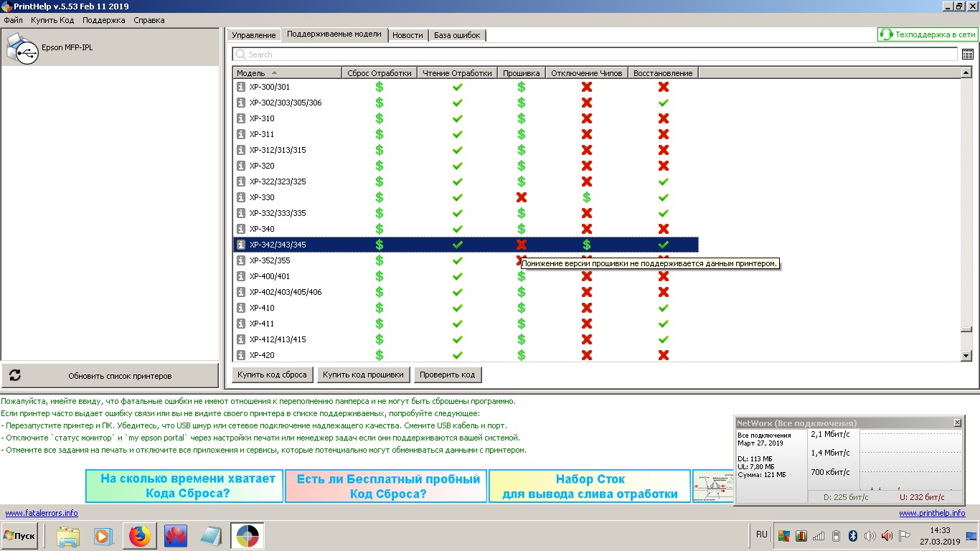980x551 pixels.
Task: Click info icon of selected XP-342/343/345 row
Action: [x=241, y=245]
